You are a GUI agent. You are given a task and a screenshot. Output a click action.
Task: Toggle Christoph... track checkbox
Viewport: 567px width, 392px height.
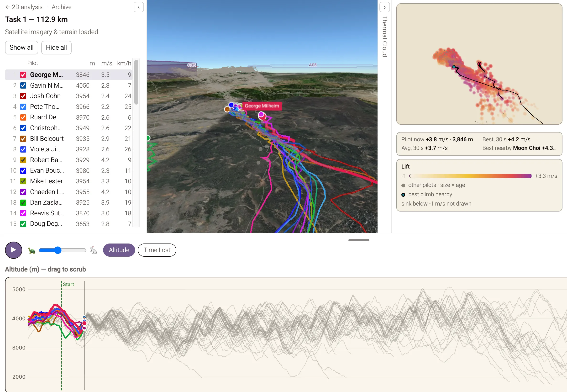coord(23,128)
